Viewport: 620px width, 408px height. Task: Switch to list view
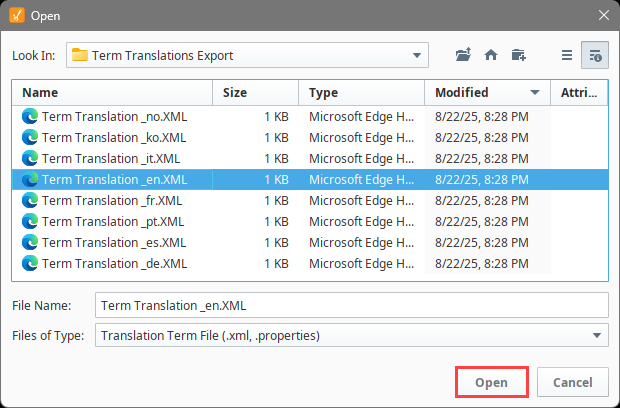567,55
